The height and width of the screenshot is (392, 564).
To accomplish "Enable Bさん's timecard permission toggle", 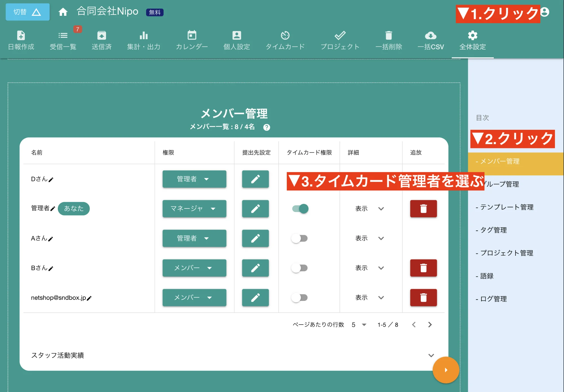I will pos(300,268).
